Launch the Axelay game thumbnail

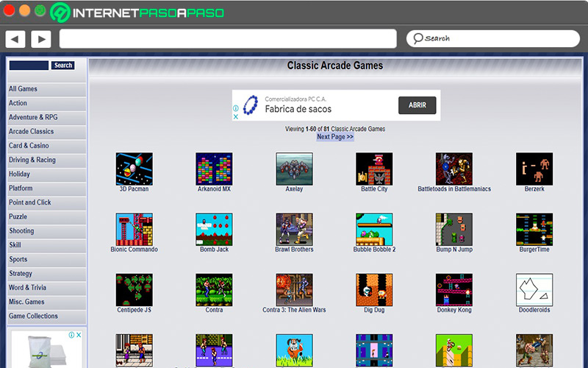(295, 169)
